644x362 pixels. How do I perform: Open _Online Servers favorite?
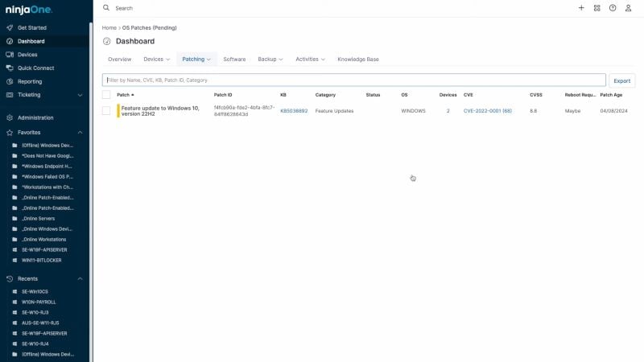(x=38, y=219)
